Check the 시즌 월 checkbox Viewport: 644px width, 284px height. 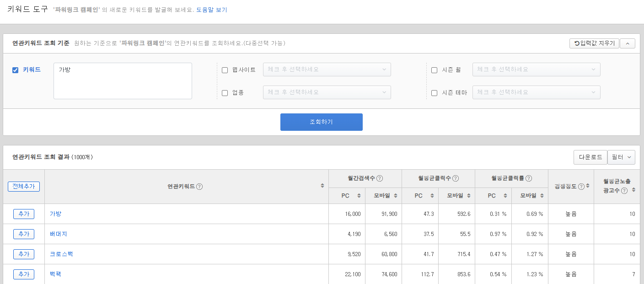pos(434,69)
